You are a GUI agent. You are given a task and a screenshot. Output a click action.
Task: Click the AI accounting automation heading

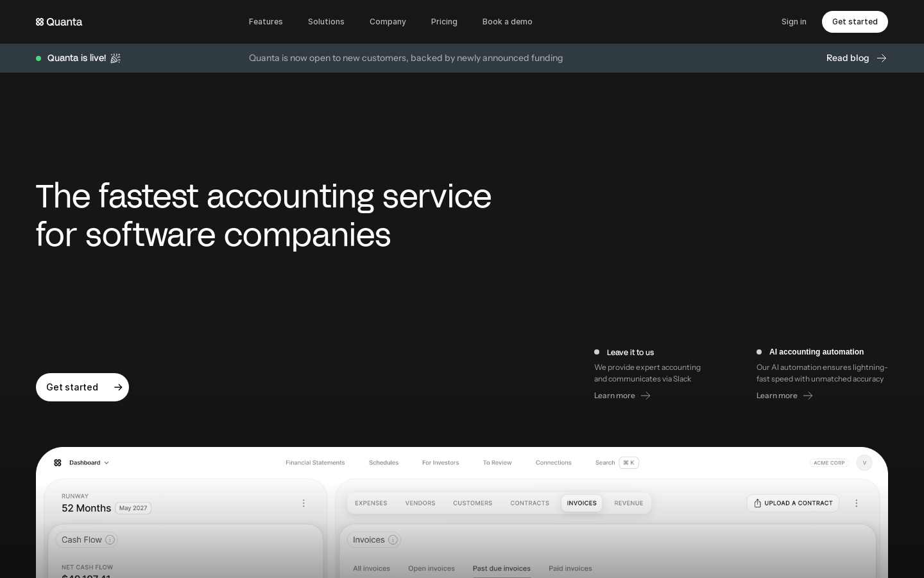pos(816,352)
